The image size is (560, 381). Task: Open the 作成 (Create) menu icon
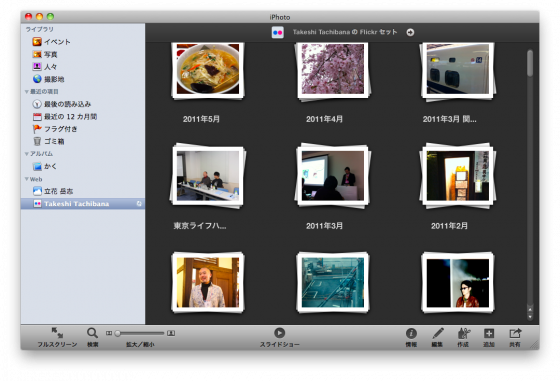(x=464, y=333)
